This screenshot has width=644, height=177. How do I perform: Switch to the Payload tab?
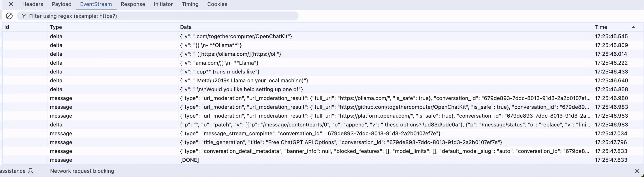pyautogui.click(x=62, y=4)
